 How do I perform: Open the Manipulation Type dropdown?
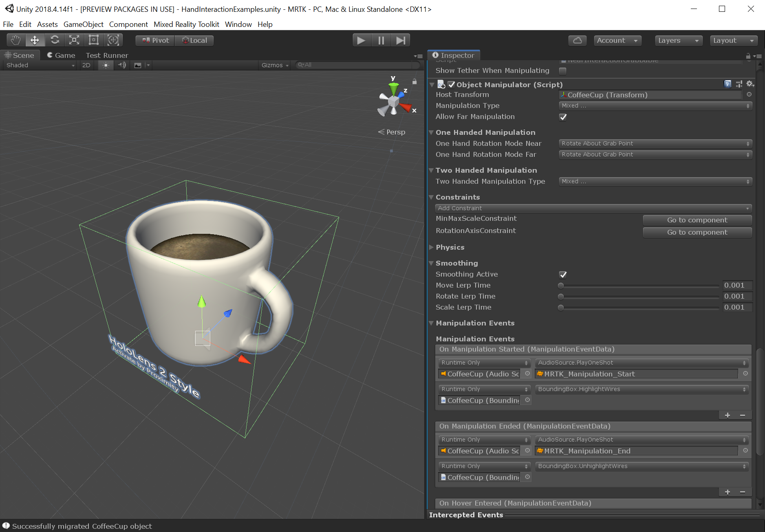point(654,106)
